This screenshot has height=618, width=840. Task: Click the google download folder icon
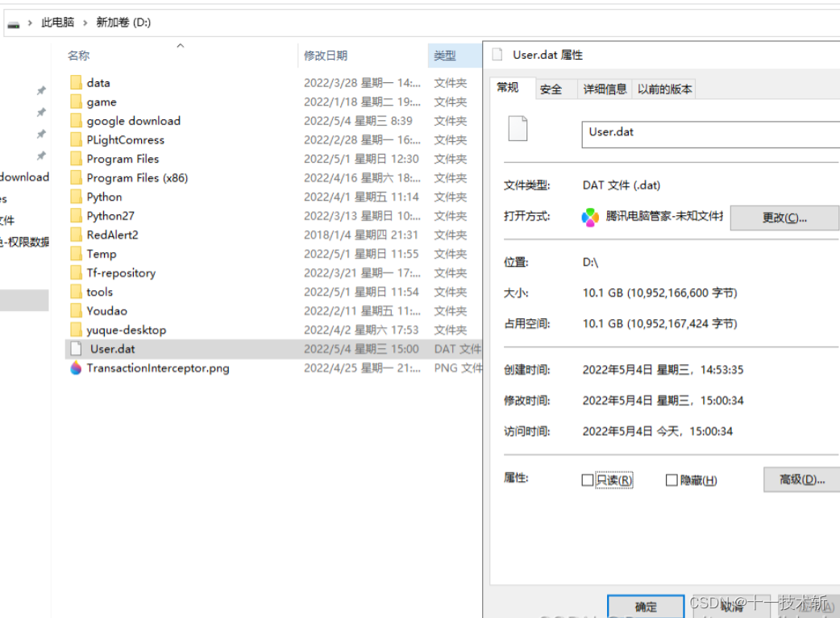76,121
